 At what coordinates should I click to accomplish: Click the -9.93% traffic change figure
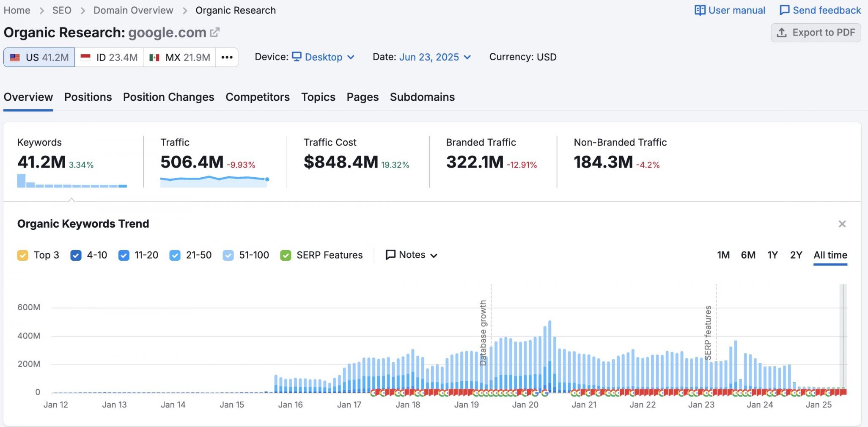241,165
